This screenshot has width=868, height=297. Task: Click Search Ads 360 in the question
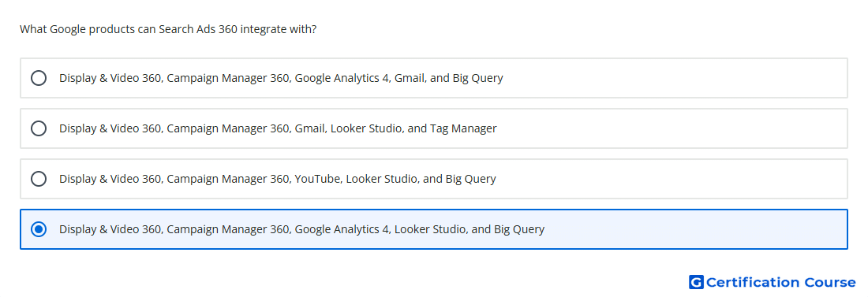(x=199, y=29)
